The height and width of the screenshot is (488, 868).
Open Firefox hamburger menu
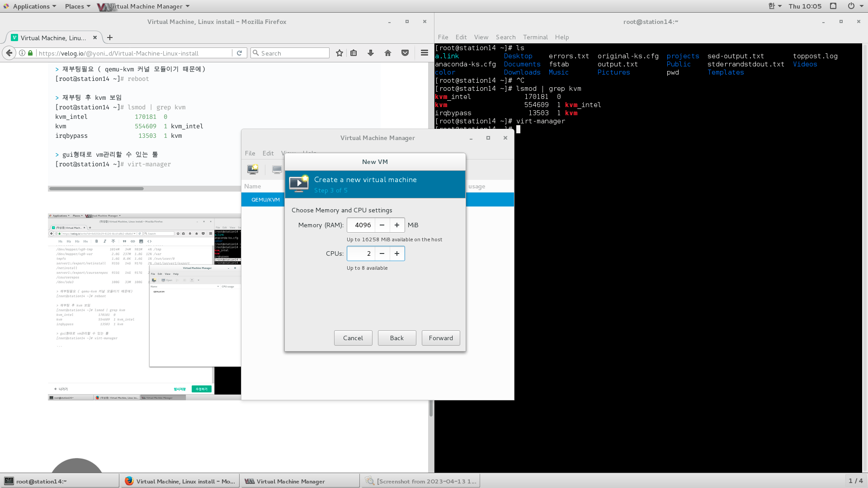pos(424,53)
